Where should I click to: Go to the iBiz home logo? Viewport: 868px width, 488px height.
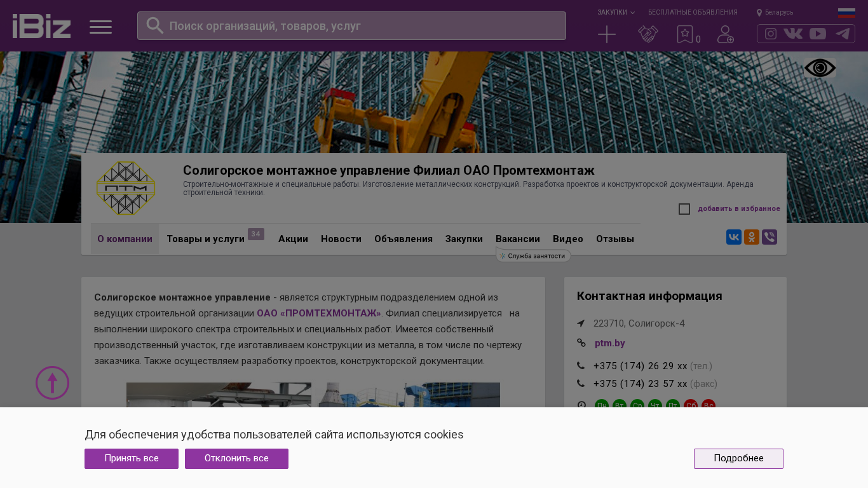click(41, 26)
